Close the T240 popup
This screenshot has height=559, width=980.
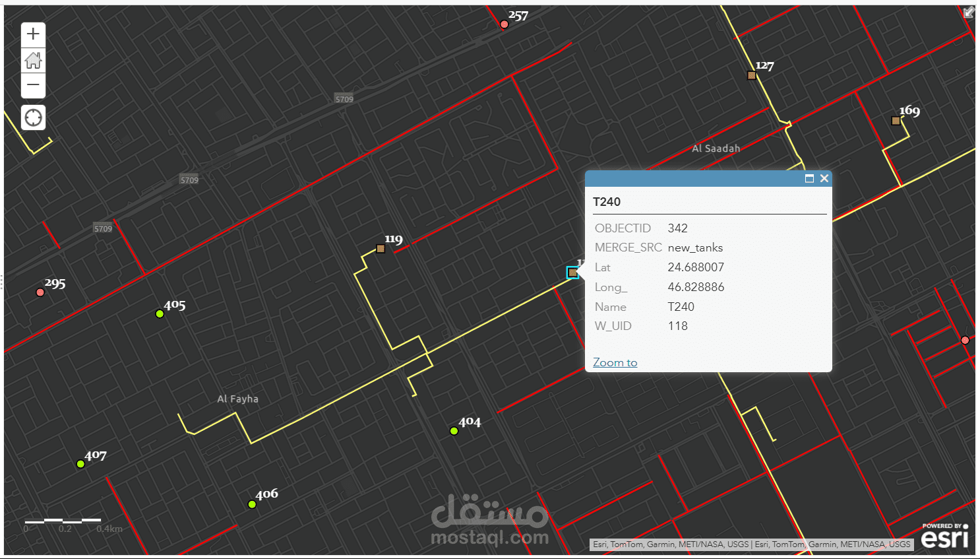click(824, 179)
